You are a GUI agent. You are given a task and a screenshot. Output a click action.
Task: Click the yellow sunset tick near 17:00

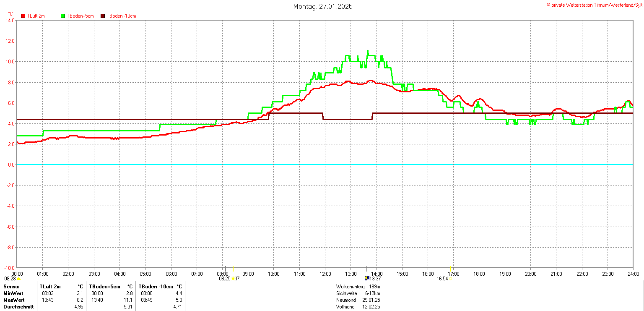tap(450, 269)
